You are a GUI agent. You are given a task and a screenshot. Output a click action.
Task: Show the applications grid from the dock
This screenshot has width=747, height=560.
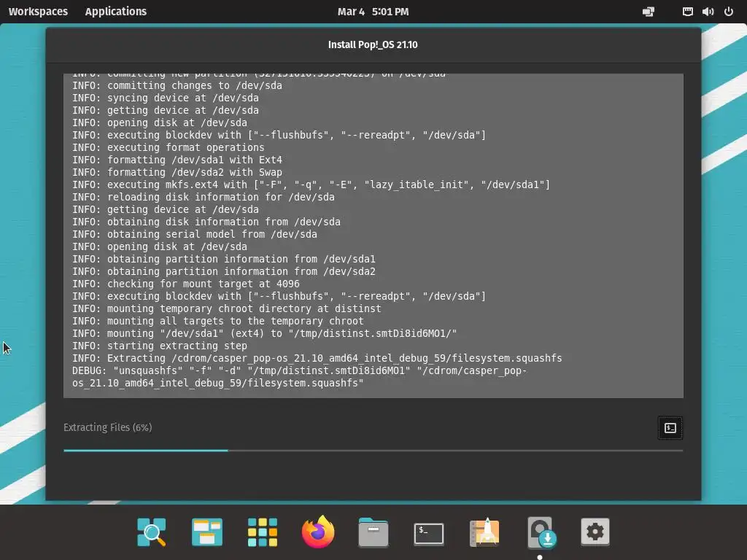263,532
